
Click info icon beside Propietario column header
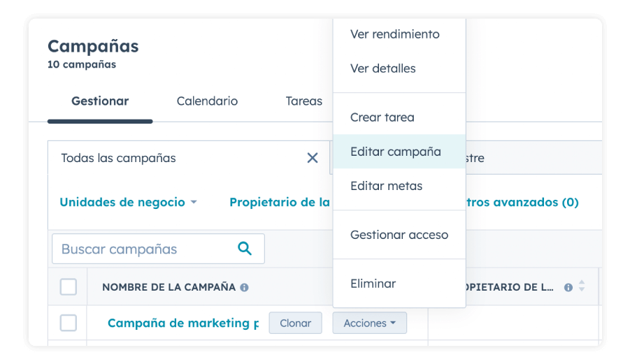pyautogui.click(x=568, y=287)
